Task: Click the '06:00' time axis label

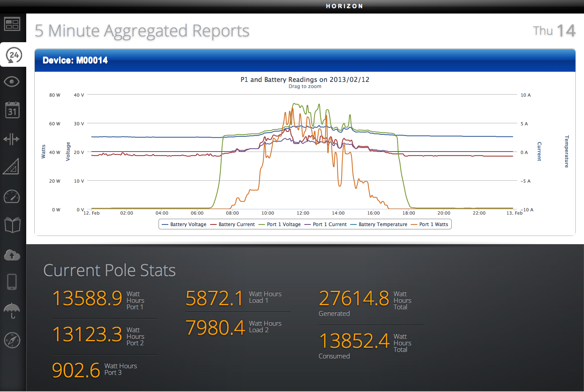Action: [x=197, y=213]
